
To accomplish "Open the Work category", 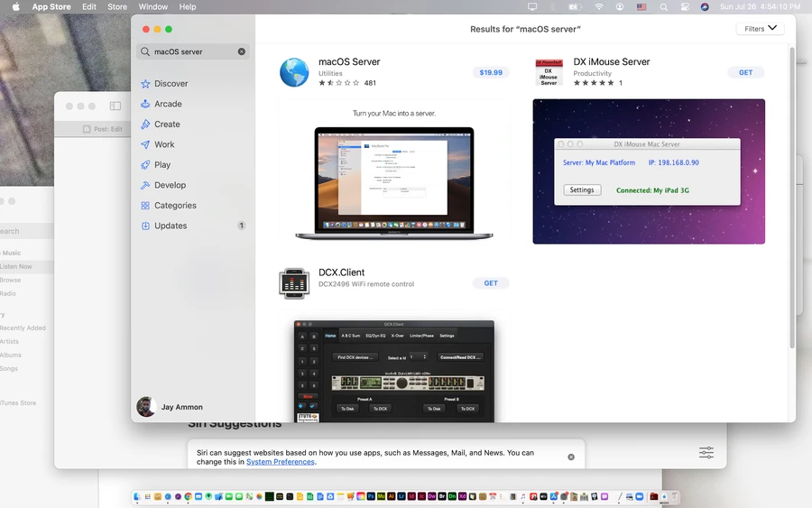I will 164,144.
